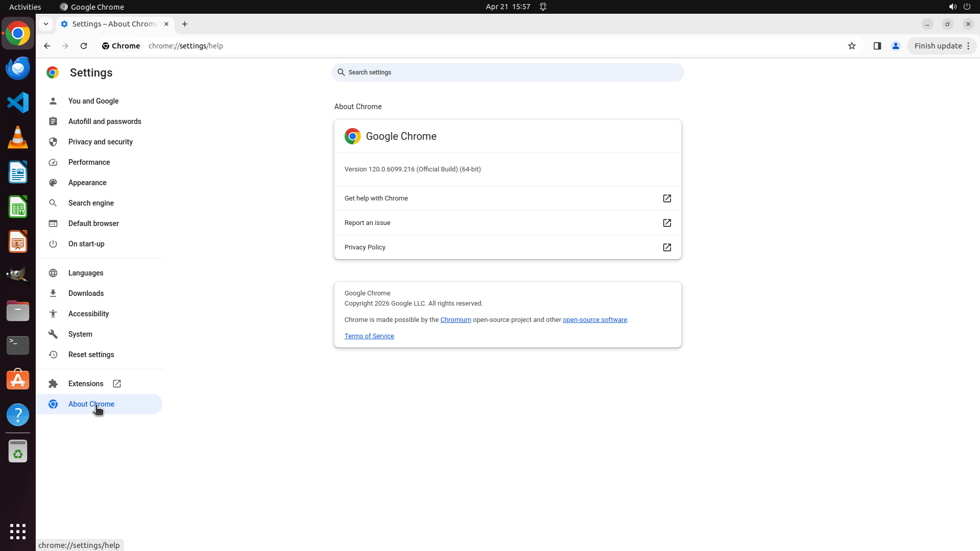Go back to previous page
This screenshot has height=551, width=980.
[x=47, y=46]
